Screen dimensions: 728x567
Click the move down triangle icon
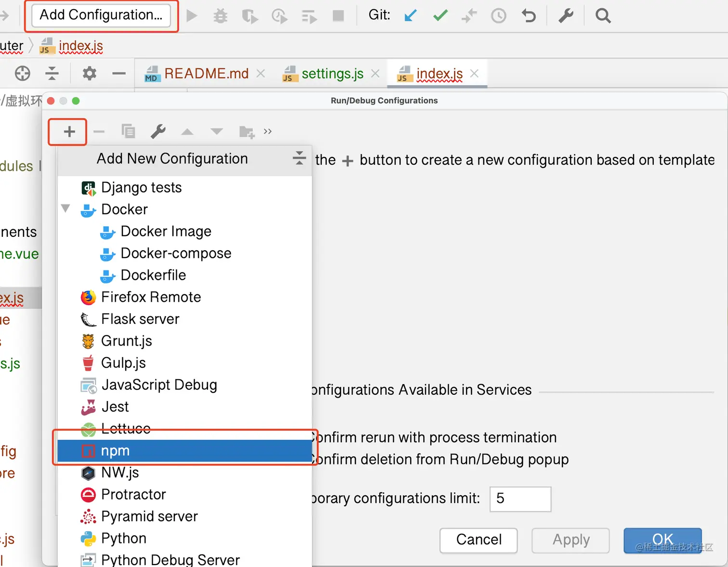pyautogui.click(x=217, y=131)
